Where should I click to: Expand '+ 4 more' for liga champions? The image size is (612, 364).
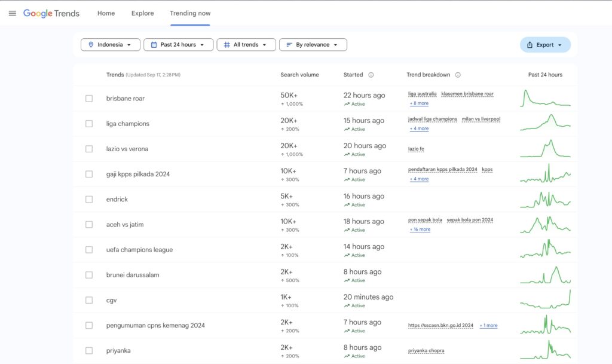(419, 129)
